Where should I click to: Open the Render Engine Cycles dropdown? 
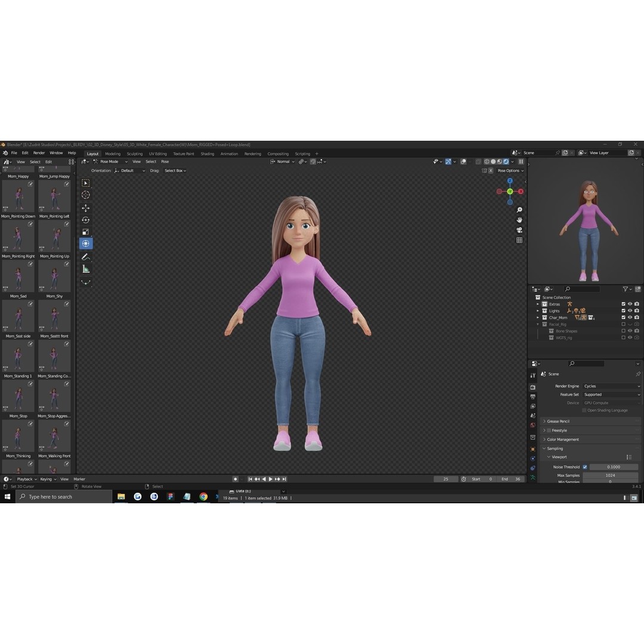point(611,386)
